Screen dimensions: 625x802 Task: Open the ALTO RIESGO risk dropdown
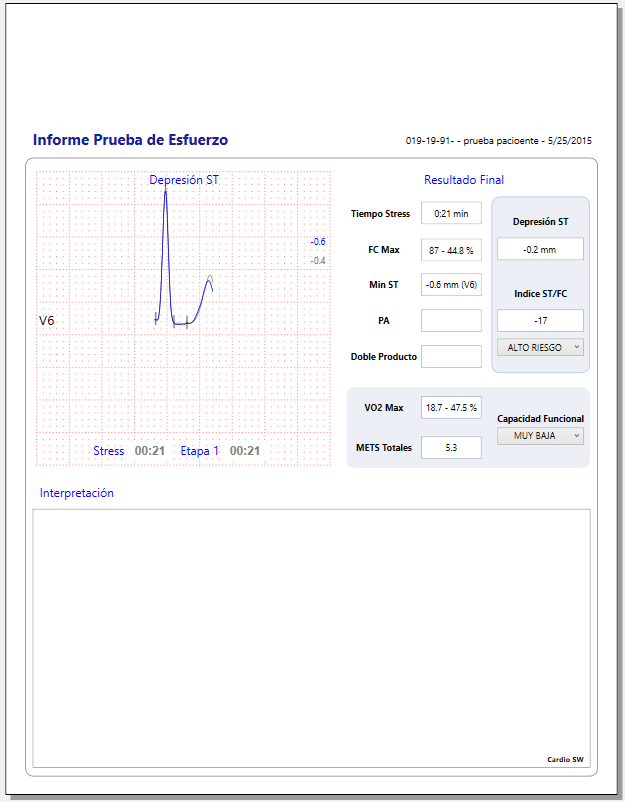point(540,348)
